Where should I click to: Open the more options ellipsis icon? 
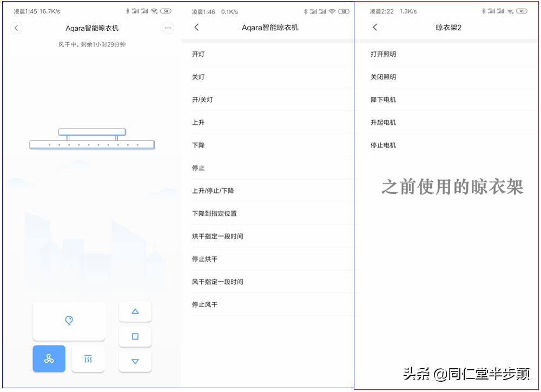pyautogui.click(x=168, y=28)
